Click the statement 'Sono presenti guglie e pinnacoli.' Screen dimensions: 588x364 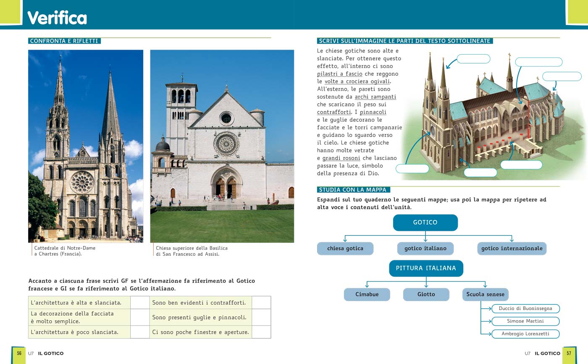[199, 317]
